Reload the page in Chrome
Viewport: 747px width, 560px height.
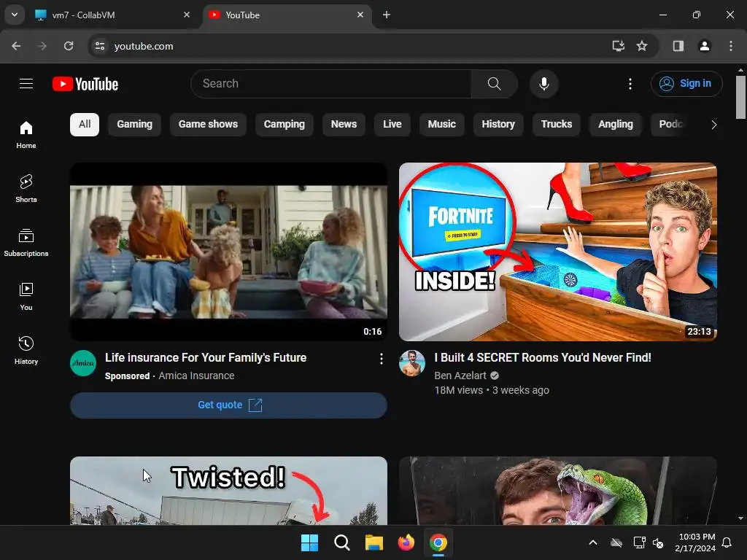click(69, 46)
